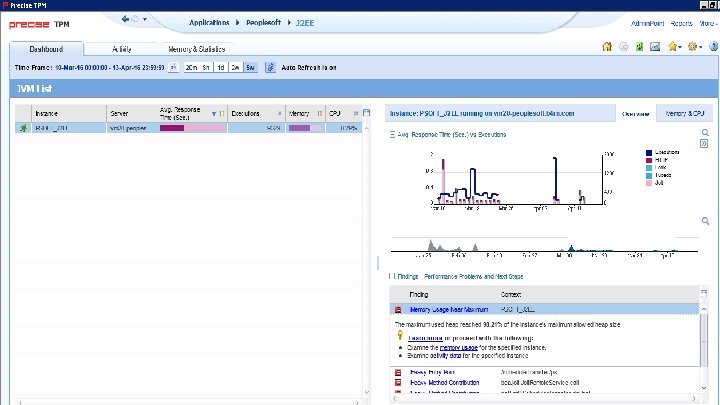Click the email envelope toolbar icon
The height and width of the screenshot is (405, 720).
coord(655,46)
